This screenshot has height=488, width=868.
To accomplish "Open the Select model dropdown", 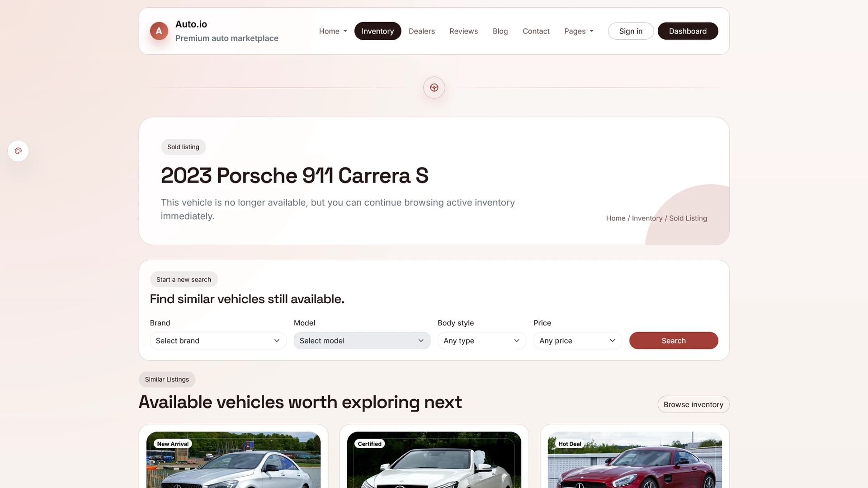I will [362, 341].
